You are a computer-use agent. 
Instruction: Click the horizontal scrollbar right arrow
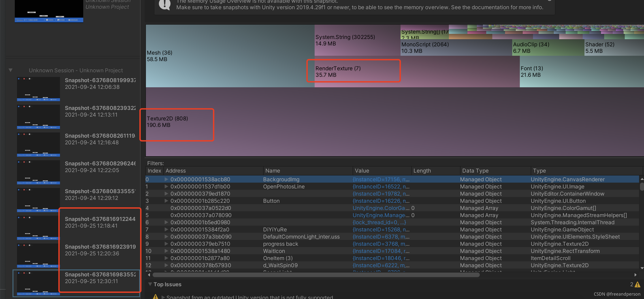coord(635,275)
